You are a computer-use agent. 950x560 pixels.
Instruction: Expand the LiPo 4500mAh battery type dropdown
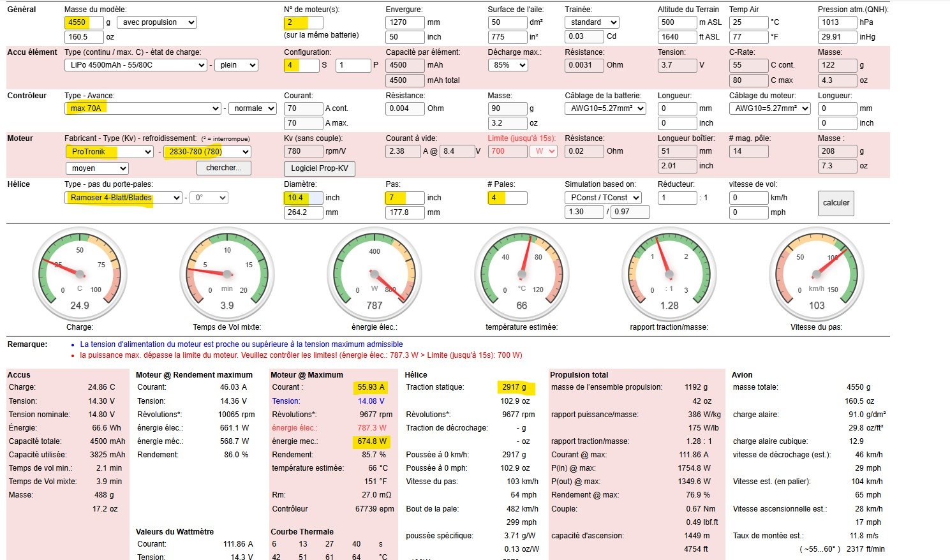[x=135, y=65]
